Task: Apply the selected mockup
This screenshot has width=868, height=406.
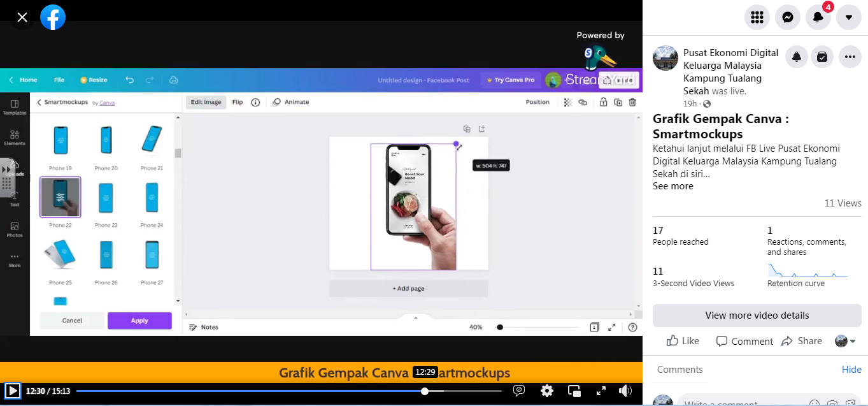Action: (x=139, y=321)
